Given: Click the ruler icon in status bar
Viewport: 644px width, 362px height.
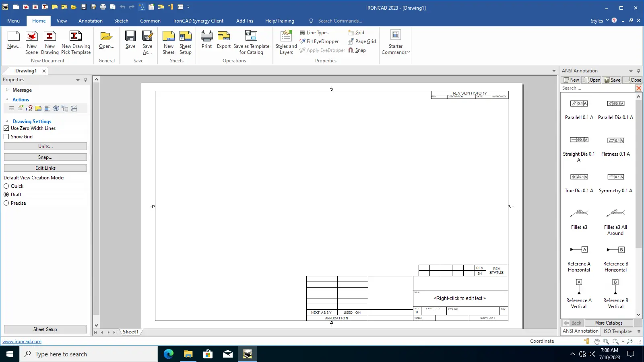Looking at the screenshot, I should [587, 341].
